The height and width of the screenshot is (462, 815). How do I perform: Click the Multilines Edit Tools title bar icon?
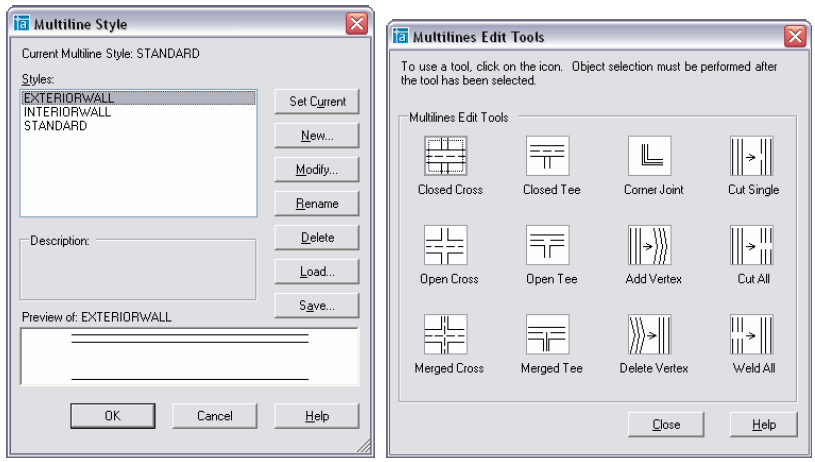[x=400, y=36]
